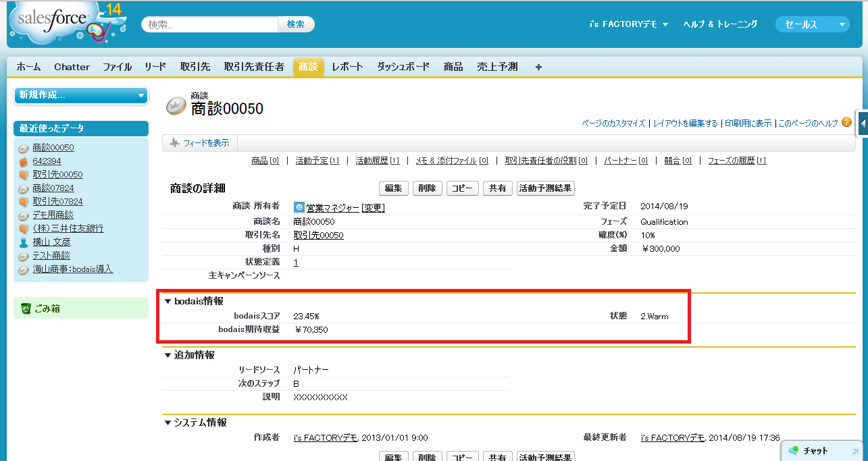Screen dimensions: 868x461
Task: Click the top 編集 button
Action: coord(394,188)
